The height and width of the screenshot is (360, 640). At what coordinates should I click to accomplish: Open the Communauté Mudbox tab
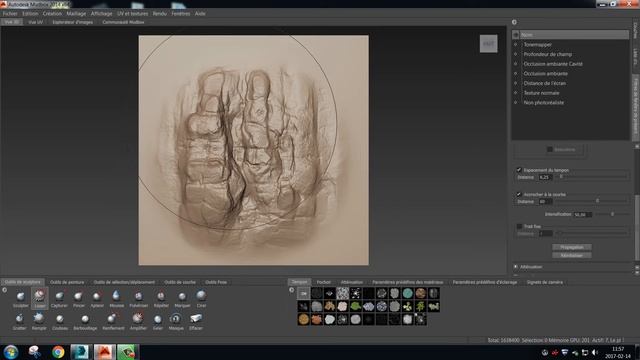click(x=123, y=22)
